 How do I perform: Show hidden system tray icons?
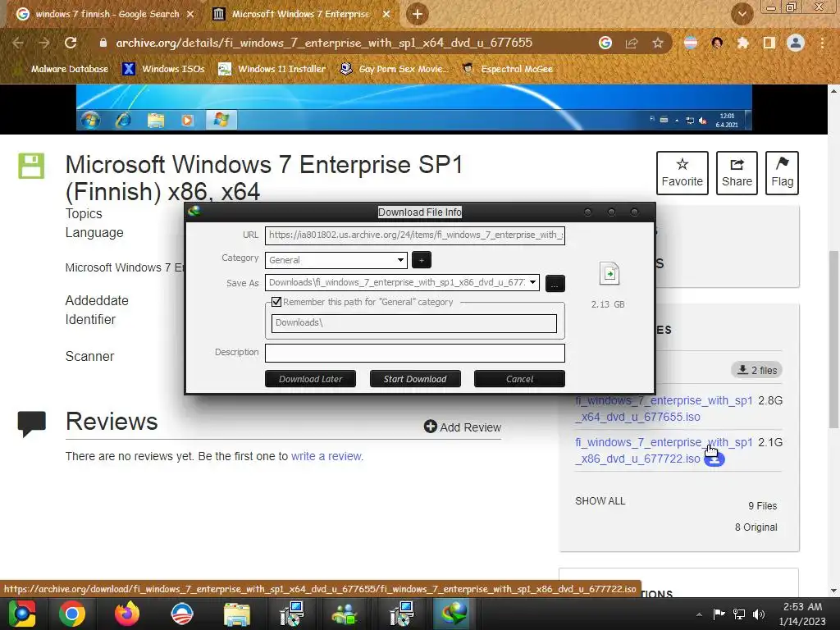click(x=699, y=614)
